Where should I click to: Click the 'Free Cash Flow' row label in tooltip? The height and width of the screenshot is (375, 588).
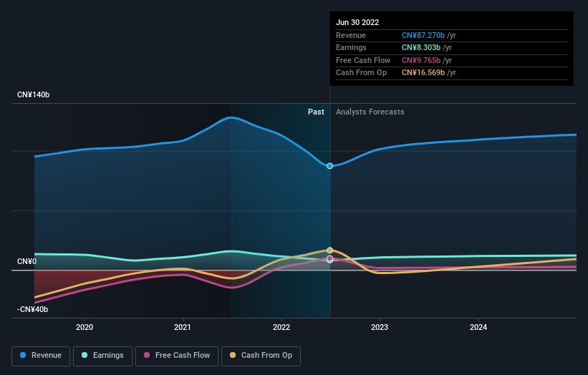[363, 60]
